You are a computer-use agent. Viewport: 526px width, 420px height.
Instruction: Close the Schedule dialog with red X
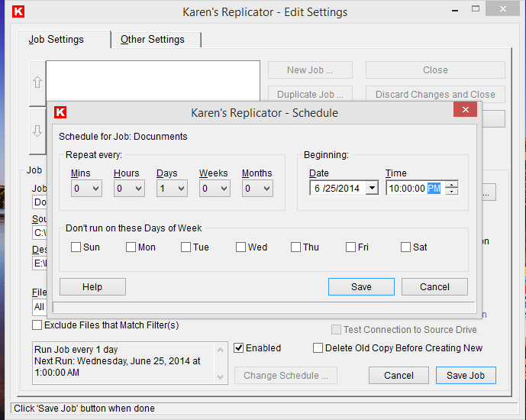(465, 109)
